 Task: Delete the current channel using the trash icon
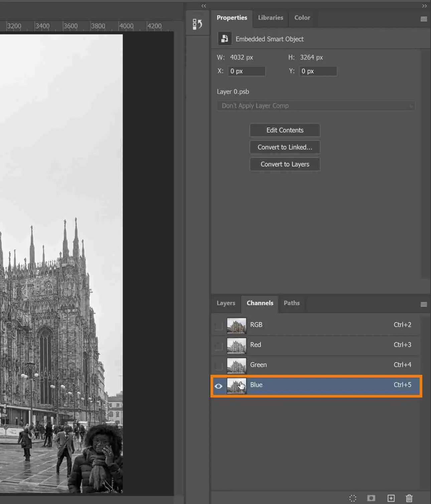pos(409,498)
